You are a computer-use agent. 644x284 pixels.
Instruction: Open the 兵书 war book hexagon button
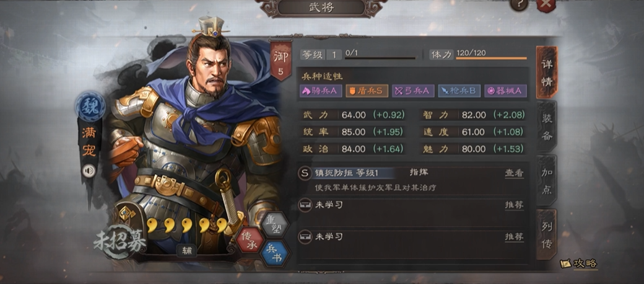click(275, 254)
